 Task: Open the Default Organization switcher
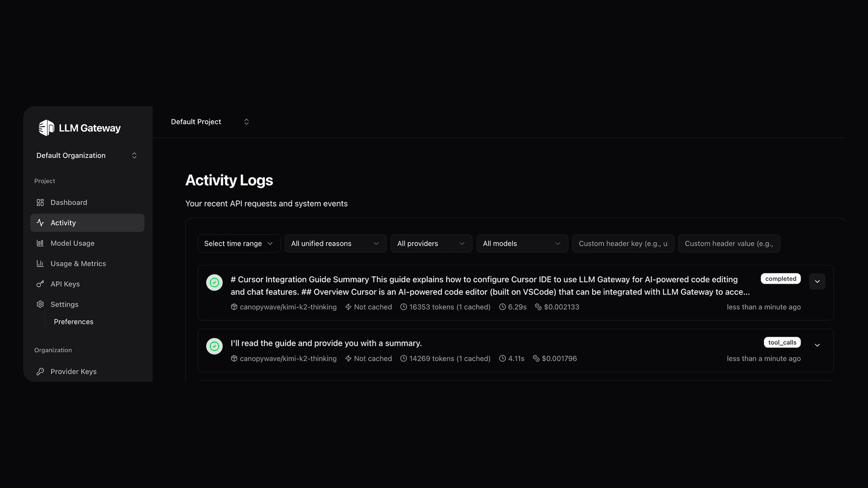pyautogui.click(x=87, y=155)
